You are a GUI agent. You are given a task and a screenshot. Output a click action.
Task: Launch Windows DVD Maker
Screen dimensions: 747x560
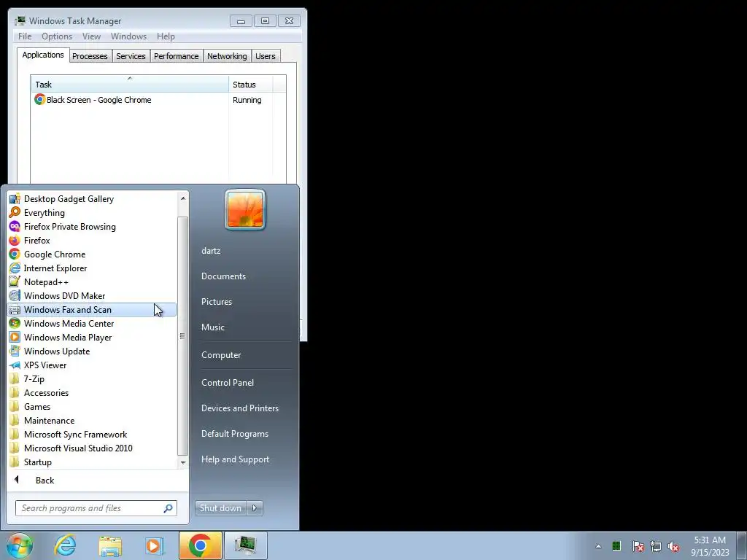[x=92, y=296]
